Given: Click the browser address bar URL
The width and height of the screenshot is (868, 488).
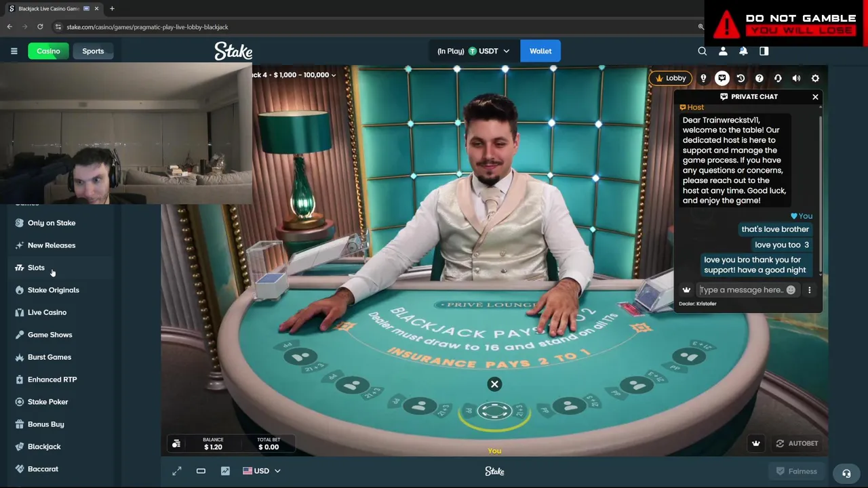Looking at the screenshot, I should tap(147, 27).
